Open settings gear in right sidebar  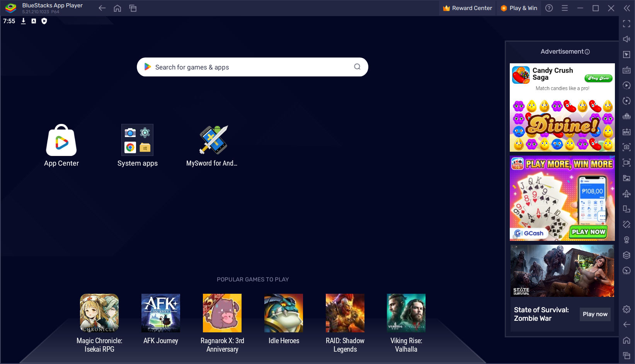626,309
